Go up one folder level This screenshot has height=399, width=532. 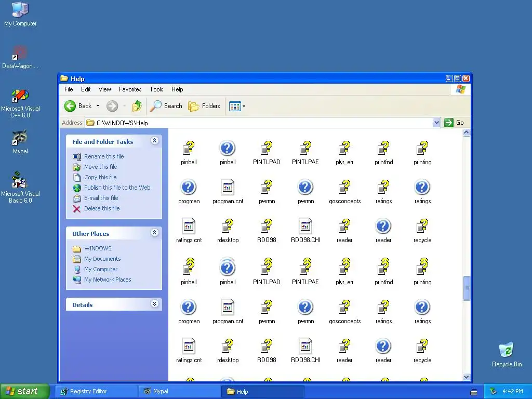(137, 106)
